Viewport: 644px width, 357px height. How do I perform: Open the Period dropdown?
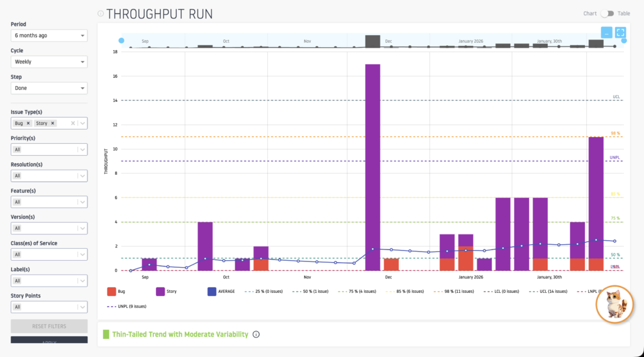[49, 35]
